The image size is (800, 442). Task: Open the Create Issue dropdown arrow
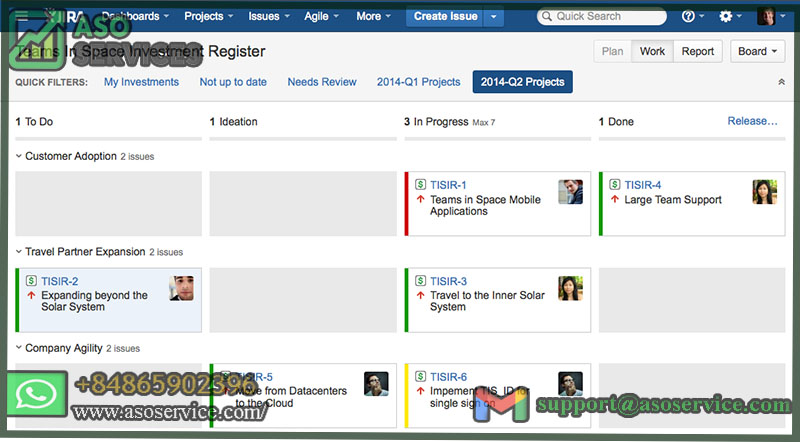click(494, 16)
